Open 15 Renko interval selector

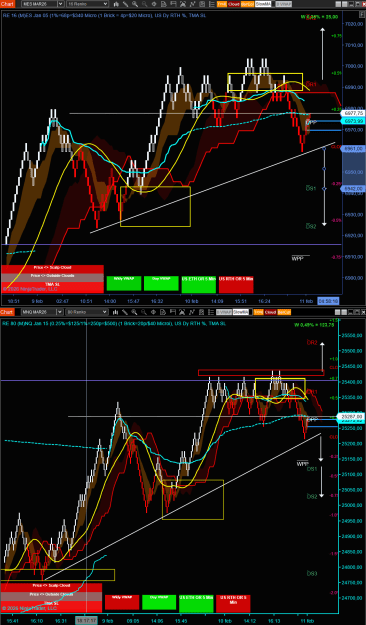(x=87, y=4)
